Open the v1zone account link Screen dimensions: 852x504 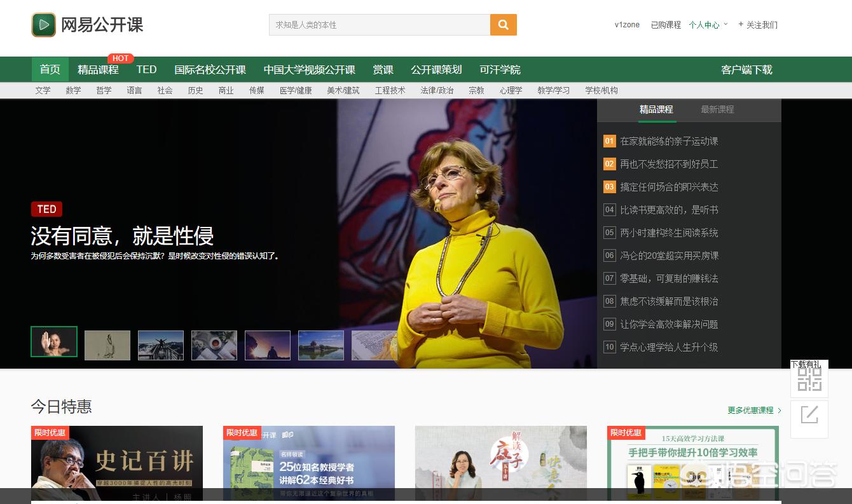coord(627,25)
